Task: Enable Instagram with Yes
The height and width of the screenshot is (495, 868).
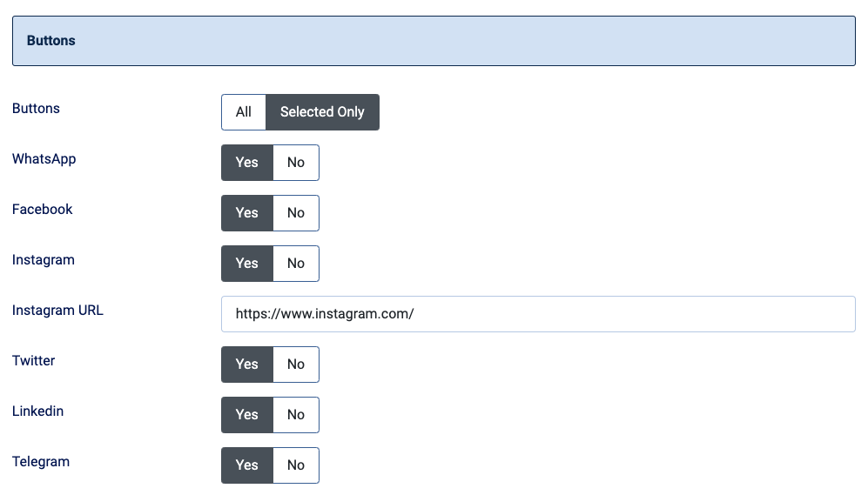Action: (247, 264)
